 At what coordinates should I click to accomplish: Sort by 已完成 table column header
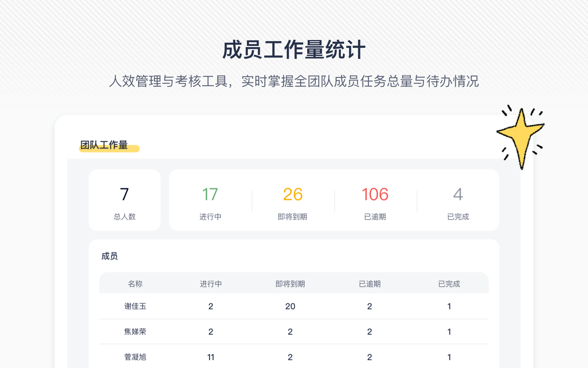449,284
